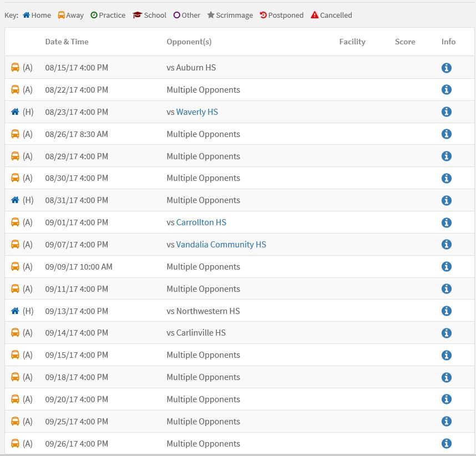Click Multiple Opponents on the 08/31/17 row
The image size is (476, 456).
click(203, 200)
